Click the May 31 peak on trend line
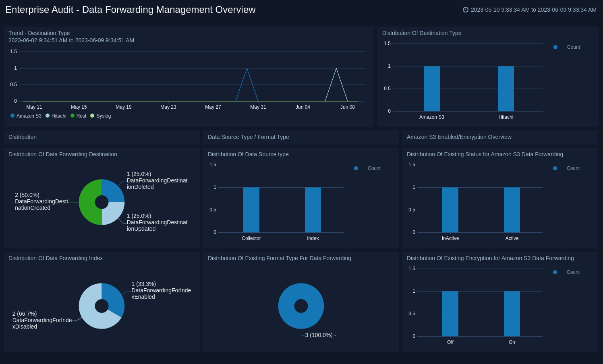This screenshot has height=364, width=603. click(x=247, y=69)
